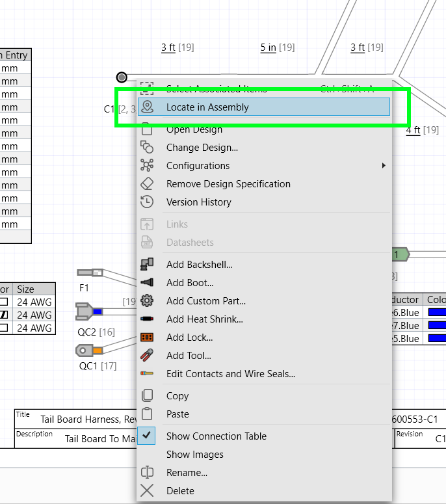Click the Locate in Assembly pin icon
Screen dimensions: 446x504
coord(147,107)
